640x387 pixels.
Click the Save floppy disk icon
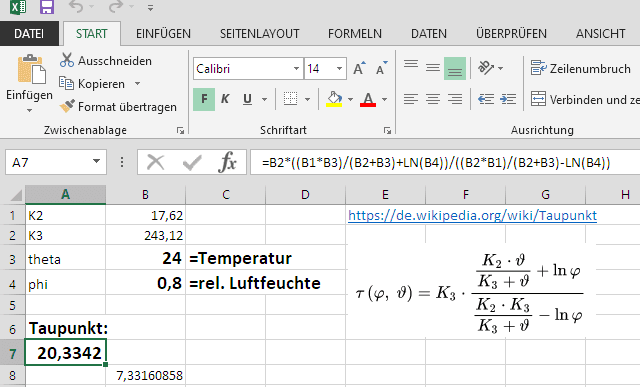pyautogui.click(x=47, y=7)
